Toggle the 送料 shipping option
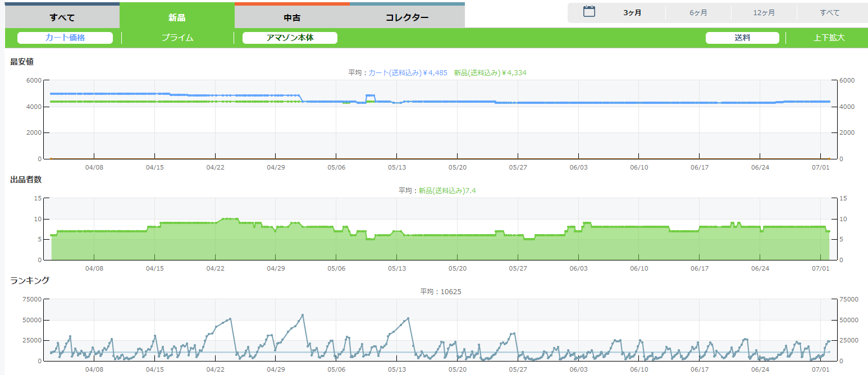Screen dimensions: 868x375 coord(742,38)
